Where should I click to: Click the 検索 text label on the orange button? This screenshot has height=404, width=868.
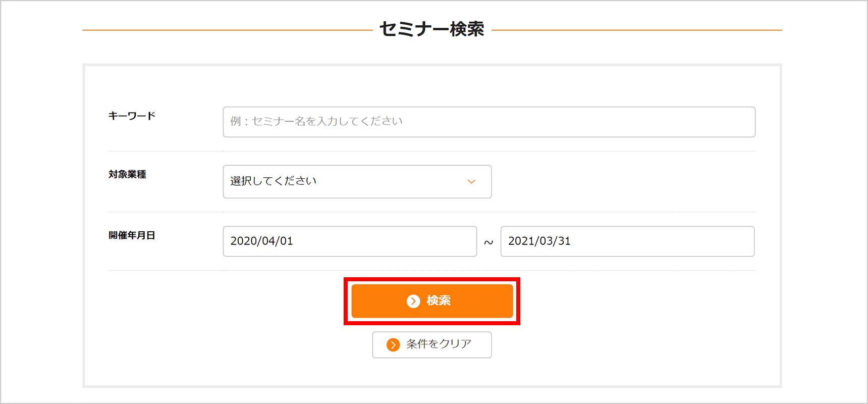point(439,300)
